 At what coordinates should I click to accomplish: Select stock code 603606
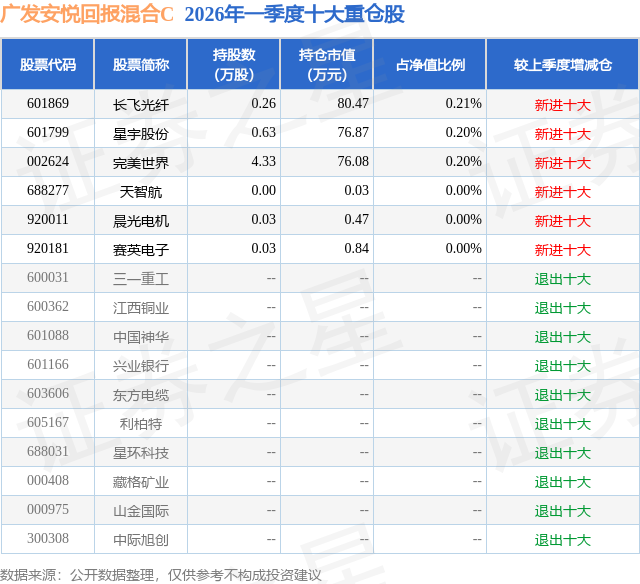pos(48,393)
